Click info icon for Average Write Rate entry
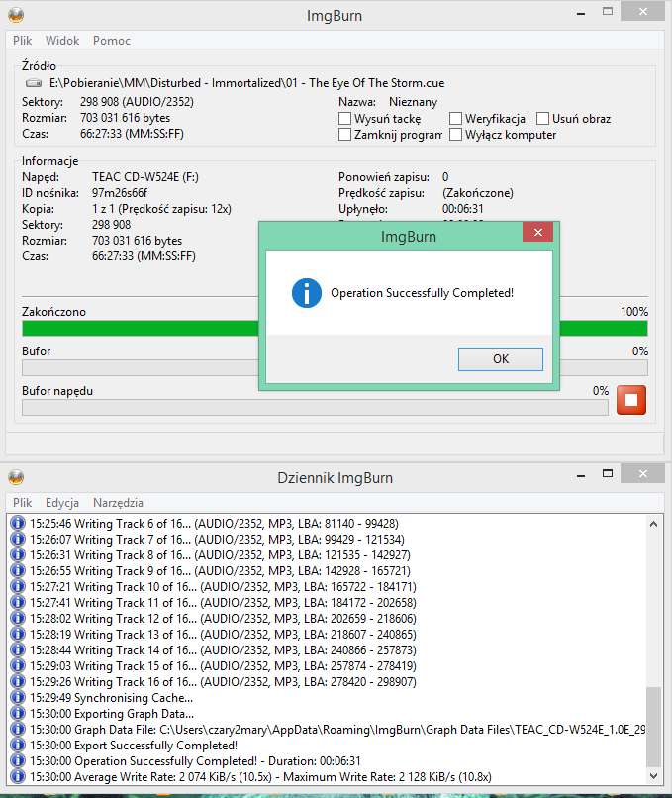Image resolution: width=672 pixels, height=798 pixels. pyautogui.click(x=17, y=776)
